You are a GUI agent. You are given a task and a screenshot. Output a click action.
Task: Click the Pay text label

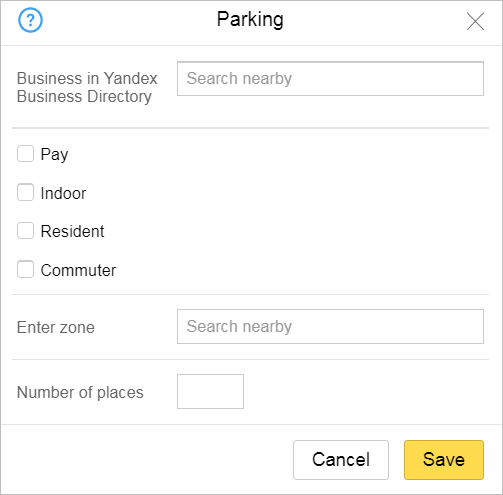click(x=54, y=155)
